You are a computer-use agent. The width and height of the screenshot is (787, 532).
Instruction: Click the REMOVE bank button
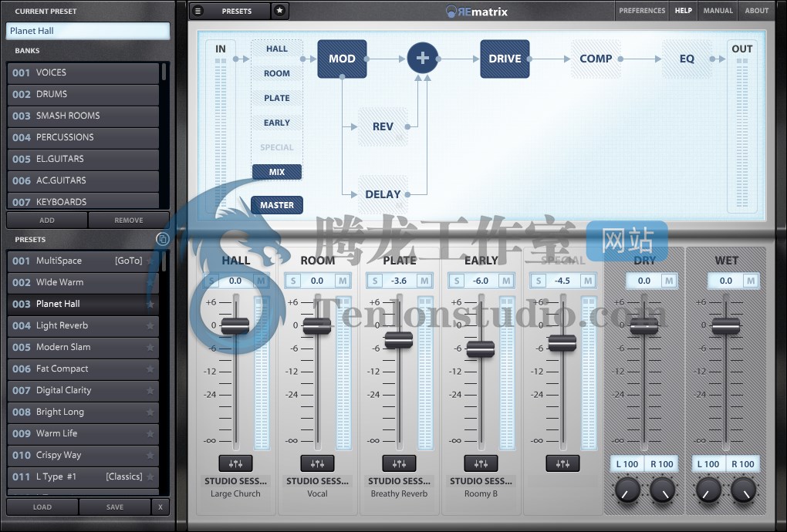pos(129,220)
